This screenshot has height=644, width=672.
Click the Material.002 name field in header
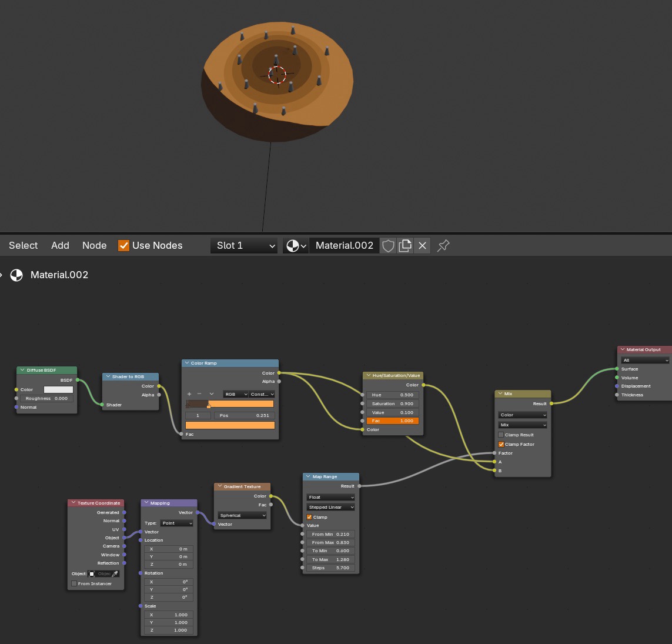[344, 246]
